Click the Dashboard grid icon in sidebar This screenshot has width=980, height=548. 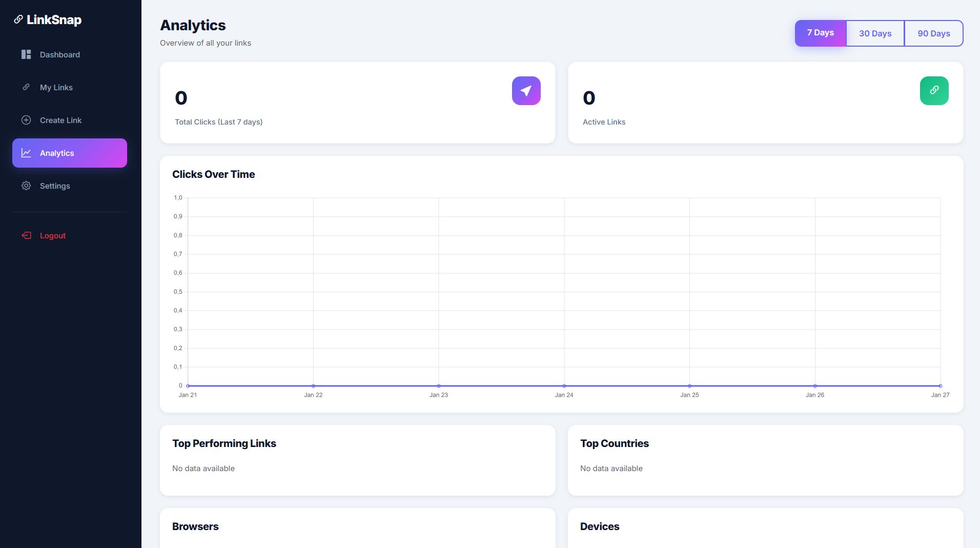click(26, 54)
